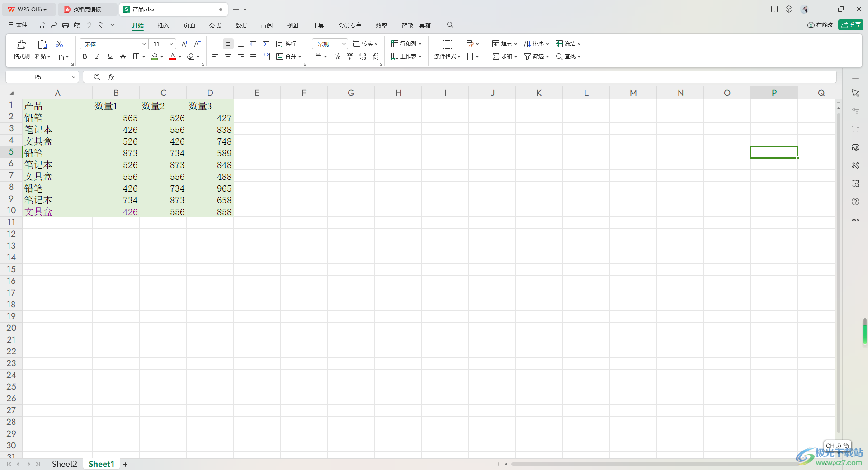Expand the Freeze (冻结) dropdown
This screenshot has width=868, height=470.
click(579, 44)
